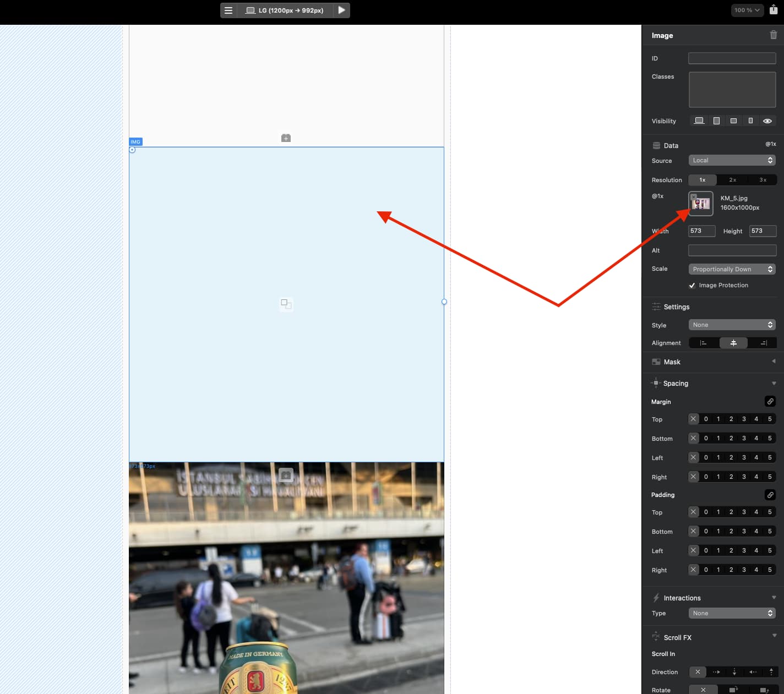Click the Width input field
This screenshot has width=784, height=694.
click(x=701, y=231)
